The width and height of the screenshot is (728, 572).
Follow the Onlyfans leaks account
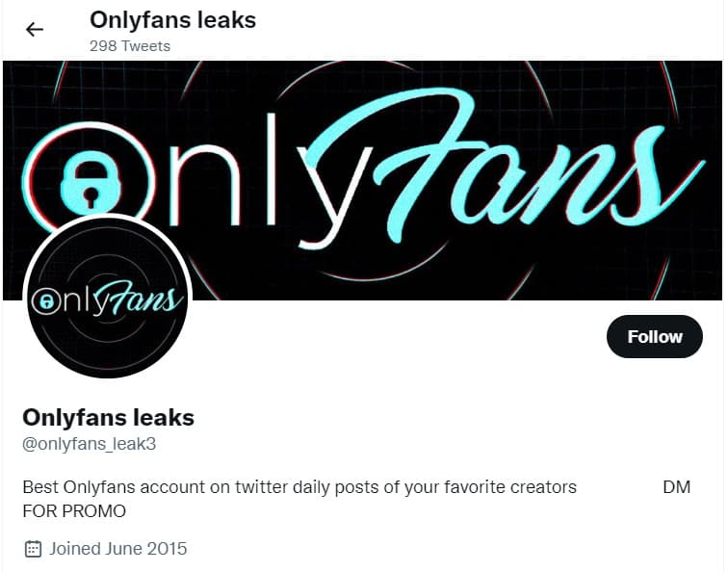(x=655, y=337)
